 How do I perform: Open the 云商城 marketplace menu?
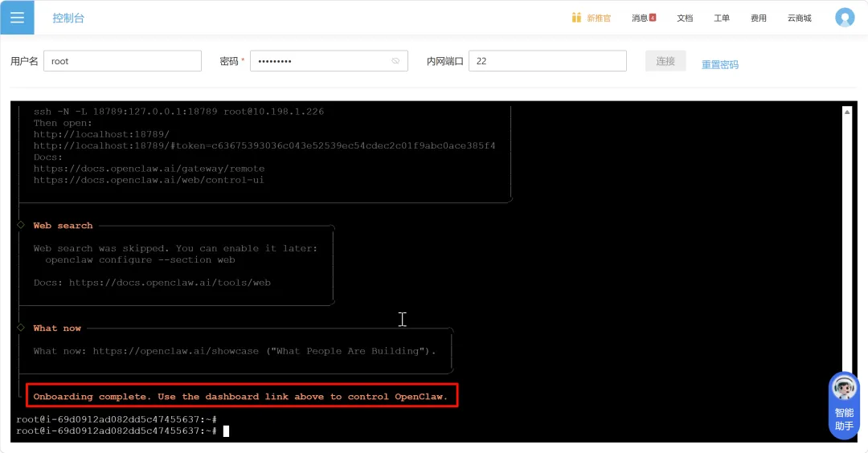(800, 18)
